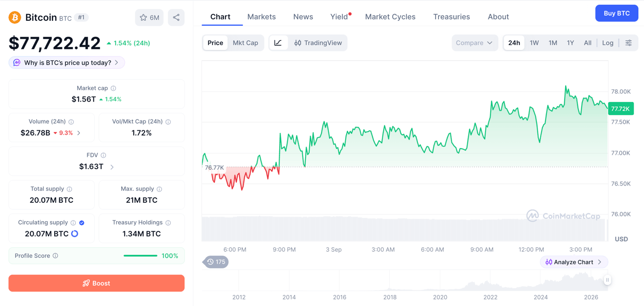The width and height of the screenshot is (644, 306).
Task: Open the Compare dropdown
Action: (x=475, y=43)
